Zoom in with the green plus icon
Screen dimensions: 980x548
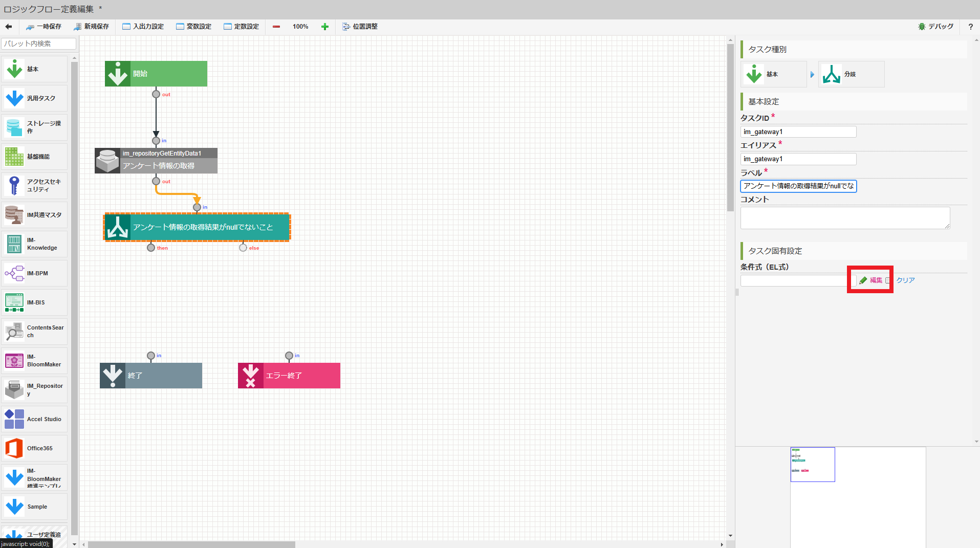(x=324, y=26)
